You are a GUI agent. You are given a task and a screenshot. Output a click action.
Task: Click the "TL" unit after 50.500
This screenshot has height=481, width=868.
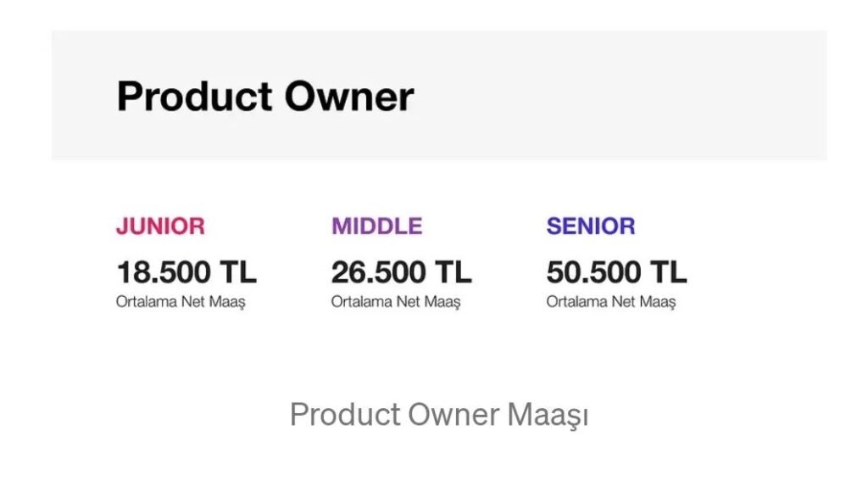pyautogui.click(x=669, y=272)
